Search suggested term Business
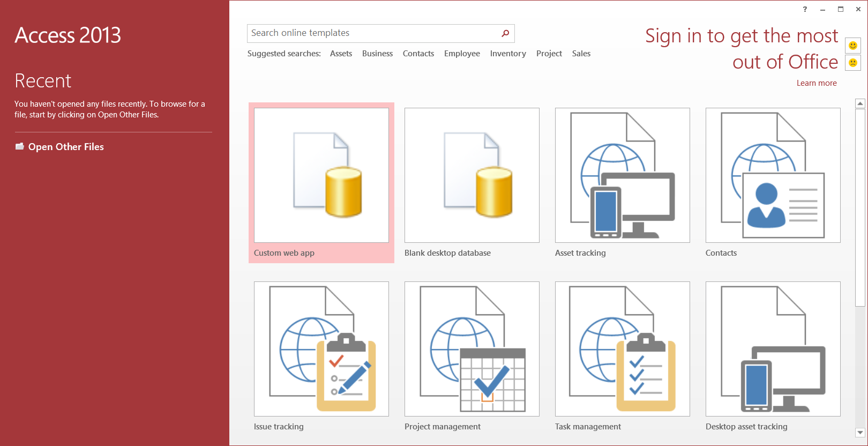This screenshot has height=446, width=868. point(377,54)
